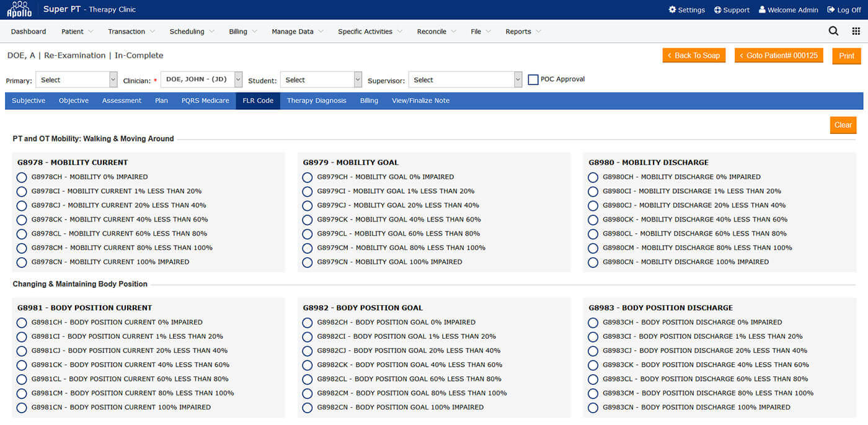Open the apps grid icon

(856, 31)
